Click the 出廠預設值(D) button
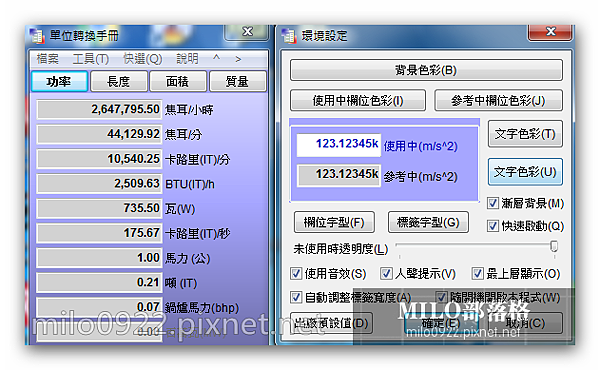The width and height of the screenshot is (600, 370). (331, 323)
